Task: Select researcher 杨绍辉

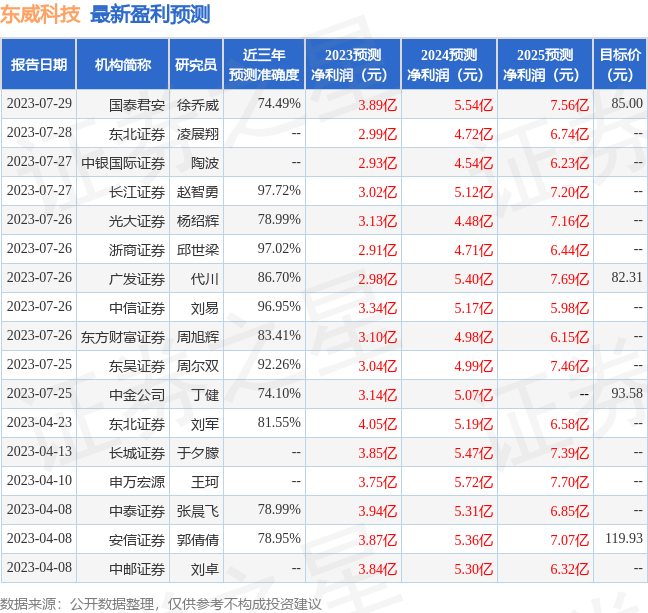Action: pyautogui.click(x=198, y=221)
